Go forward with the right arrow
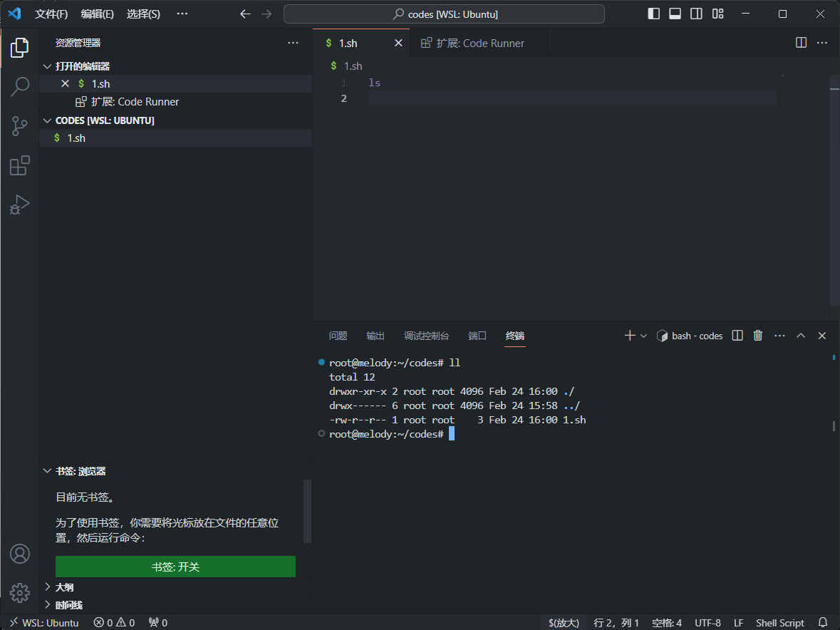This screenshot has width=840, height=630. click(266, 14)
